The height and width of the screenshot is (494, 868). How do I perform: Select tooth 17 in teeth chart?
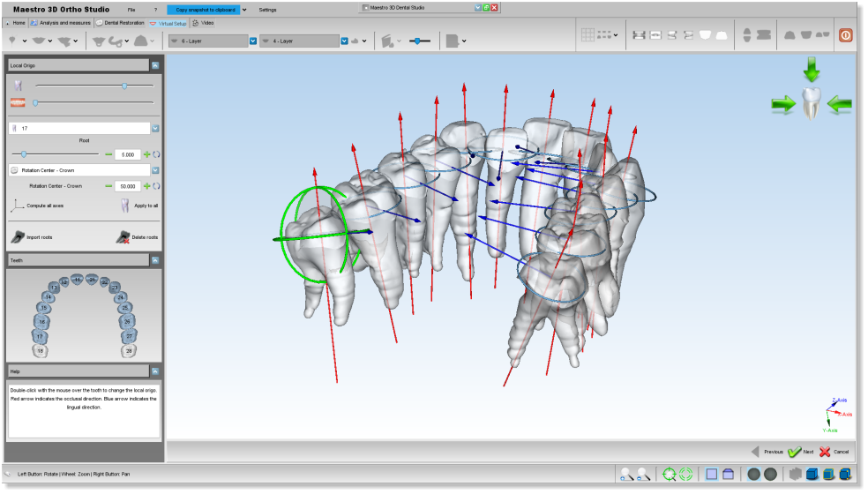40,335
